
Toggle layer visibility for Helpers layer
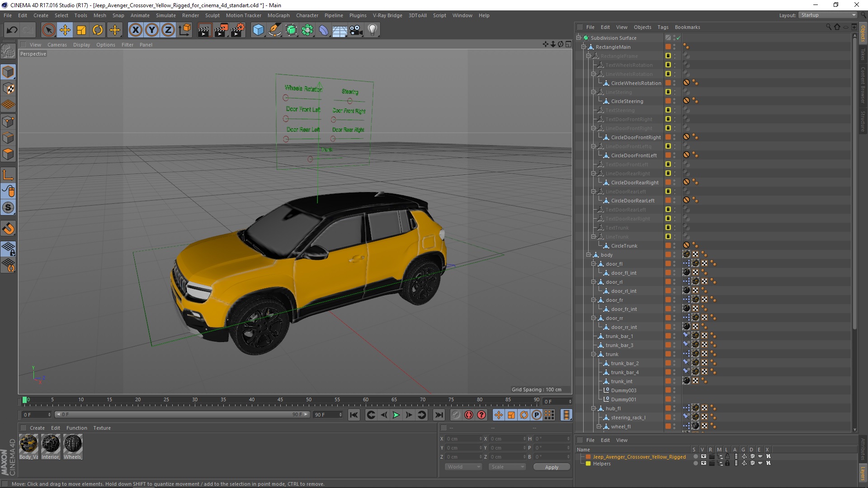tap(703, 463)
